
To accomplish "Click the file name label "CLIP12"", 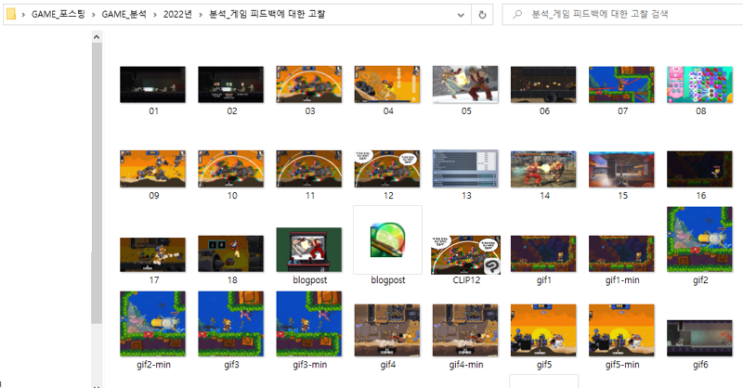I will coord(466,280).
